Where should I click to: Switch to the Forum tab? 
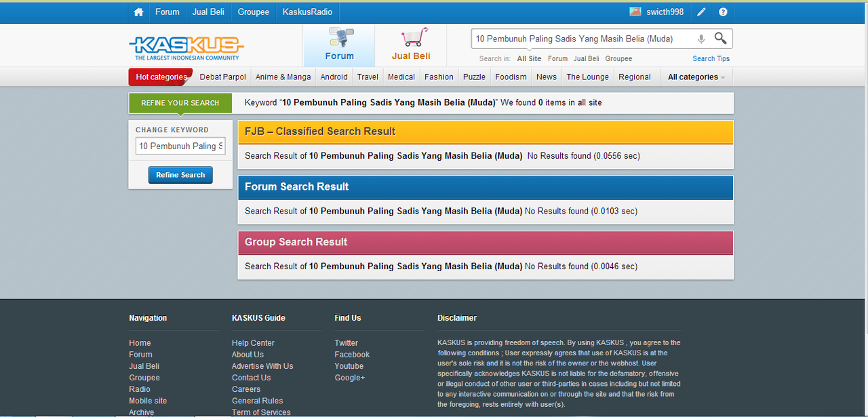pyautogui.click(x=339, y=45)
